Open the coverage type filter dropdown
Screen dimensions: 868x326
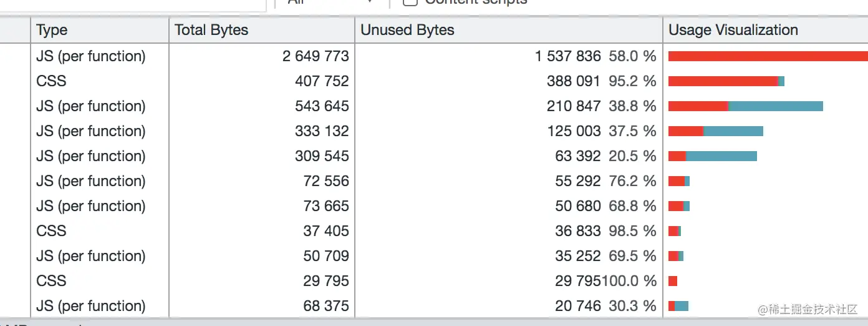[330, 2]
